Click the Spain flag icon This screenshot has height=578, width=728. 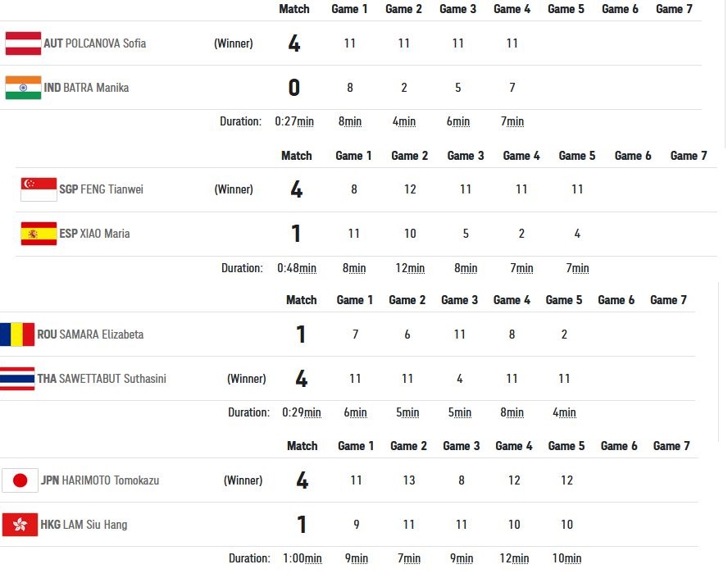click(x=39, y=234)
